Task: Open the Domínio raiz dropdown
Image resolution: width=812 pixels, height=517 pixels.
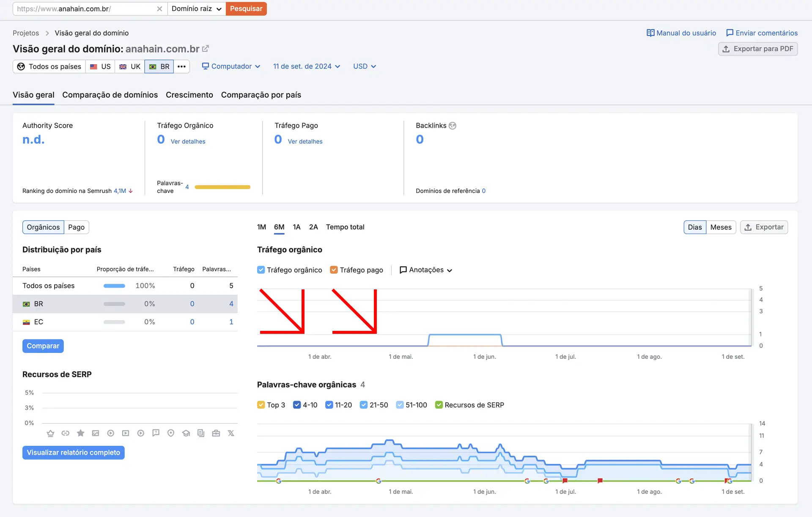Action: click(197, 9)
